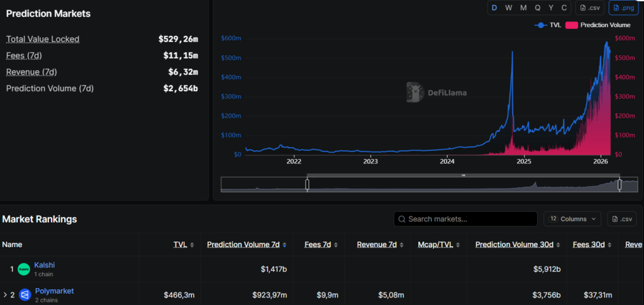
Task: Sort by Prediction Volume 30d column
Action: point(518,245)
